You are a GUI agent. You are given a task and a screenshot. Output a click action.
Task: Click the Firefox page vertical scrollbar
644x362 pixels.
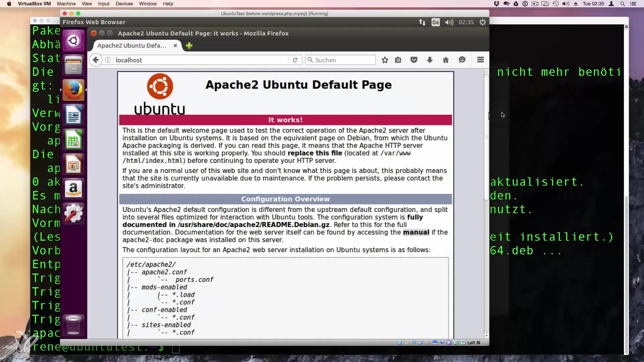(x=486, y=137)
